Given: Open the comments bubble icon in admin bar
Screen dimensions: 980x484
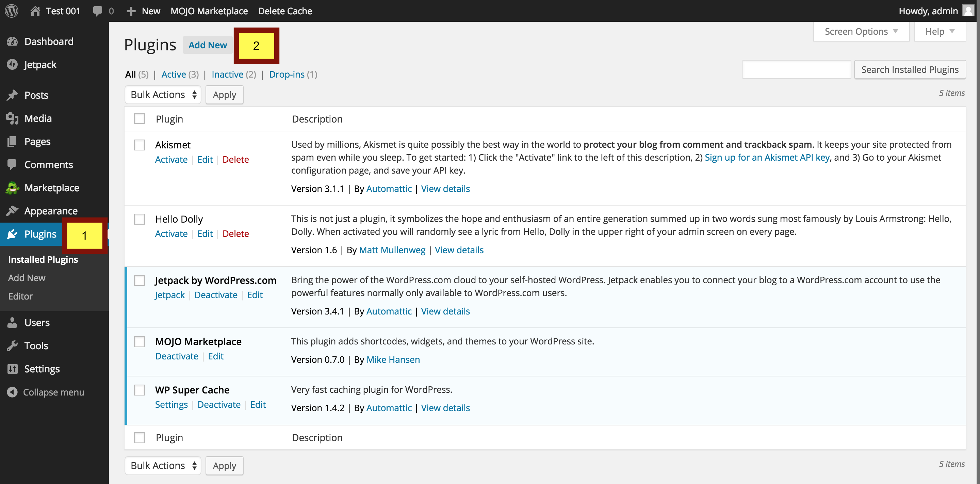Looking at the screenshot, I should click(x=98, y=11).
